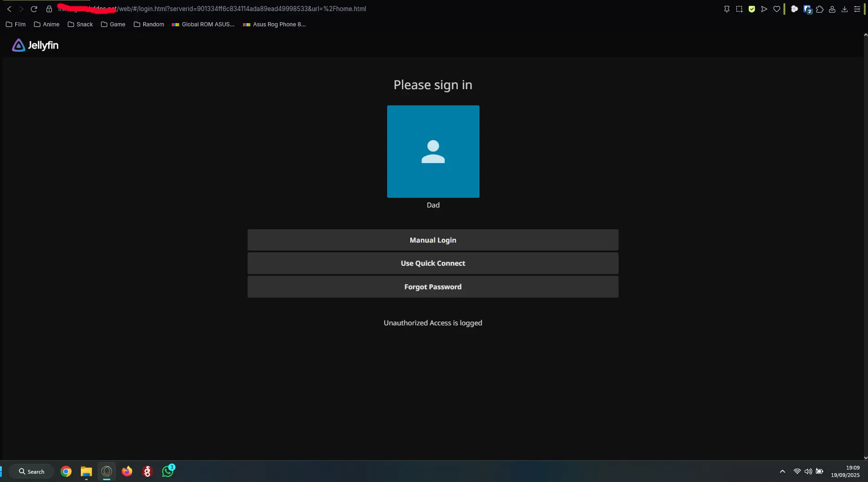The width and height of the screenshot is (868, 482).
Task: Open the extensions puzzle-piece menu
Action: 820,9
